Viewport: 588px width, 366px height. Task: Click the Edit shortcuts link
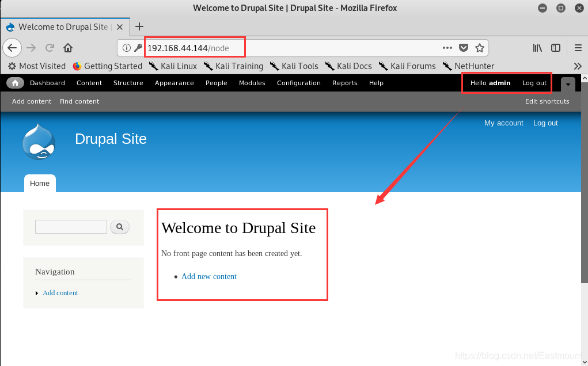click(x=547, y=101)
